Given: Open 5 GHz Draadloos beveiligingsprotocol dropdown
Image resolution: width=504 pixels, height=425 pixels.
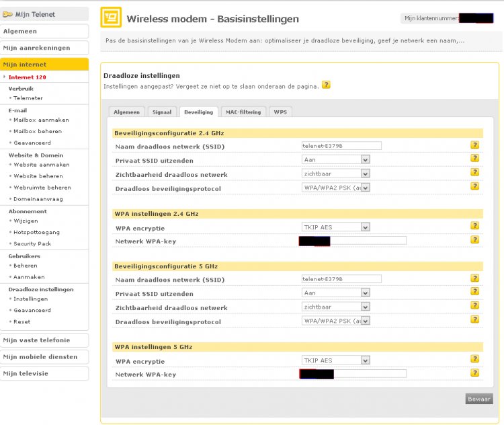Looking at the screenshot, I should point(335,321).
